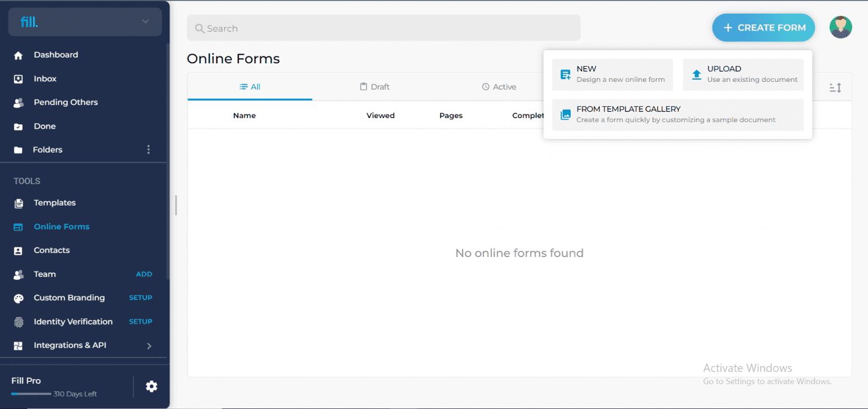Click ADD next to Team
Viewport: 868px width, 409px height.
click(144, 274)
